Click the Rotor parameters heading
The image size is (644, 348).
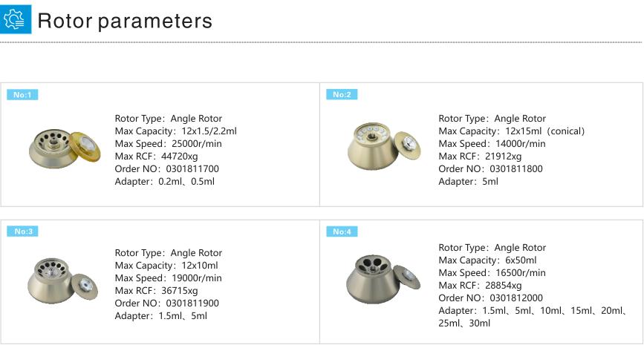pyautogui.click(x=125, y=21)
